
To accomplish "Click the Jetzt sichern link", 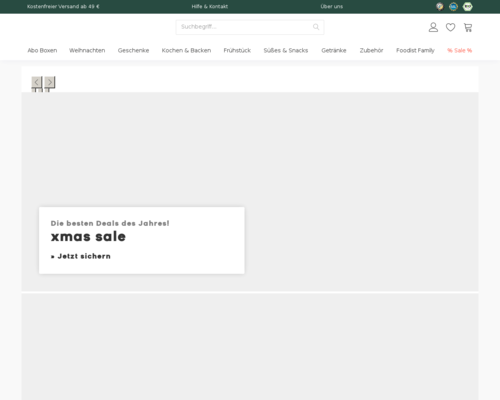I will 81,256.
